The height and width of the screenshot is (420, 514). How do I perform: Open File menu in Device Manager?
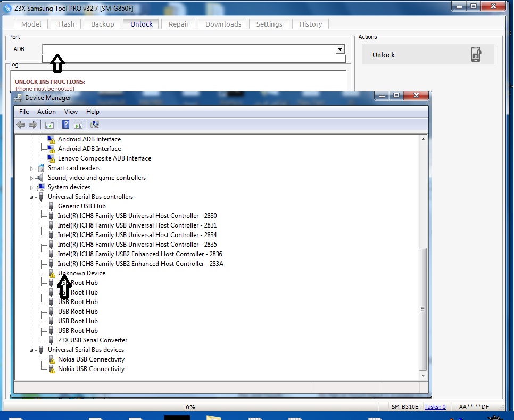[24, 112]
